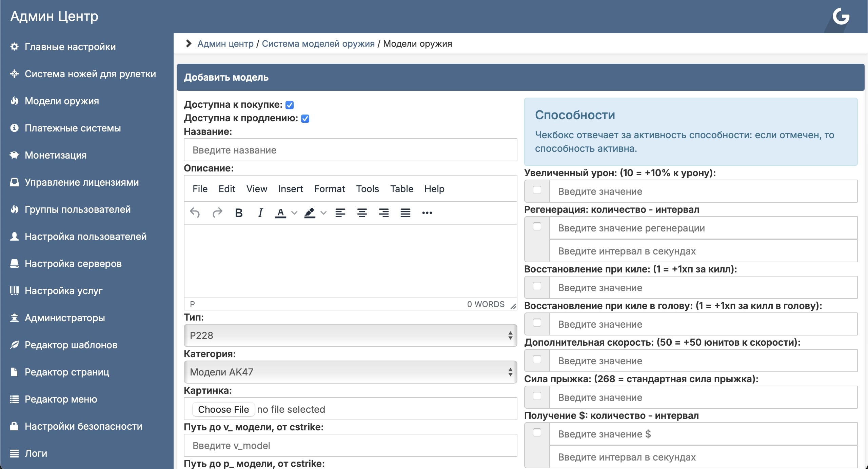Image resolution: width=868 pixels, height=469 pixels.
Task: Click Введите значение регенерации field
Action: click(703, 228)
